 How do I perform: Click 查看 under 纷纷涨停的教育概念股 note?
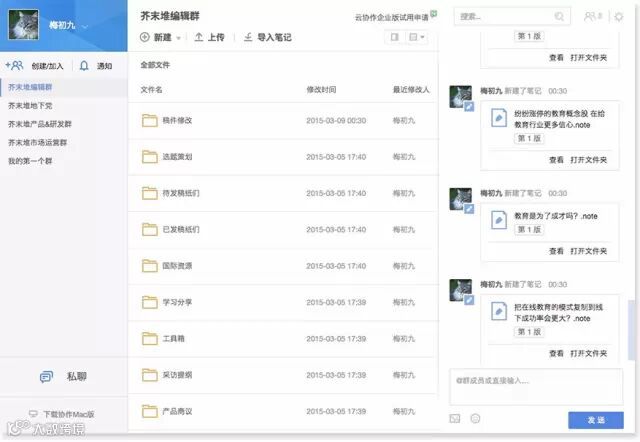[556, 160]
